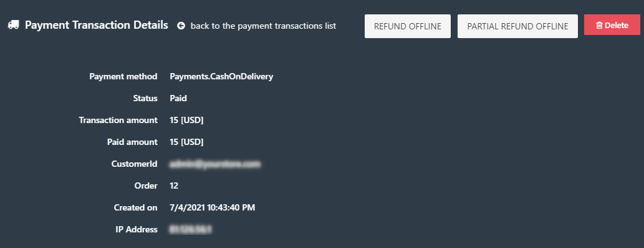Click the Status field label
644x248 pixels.
145,98
